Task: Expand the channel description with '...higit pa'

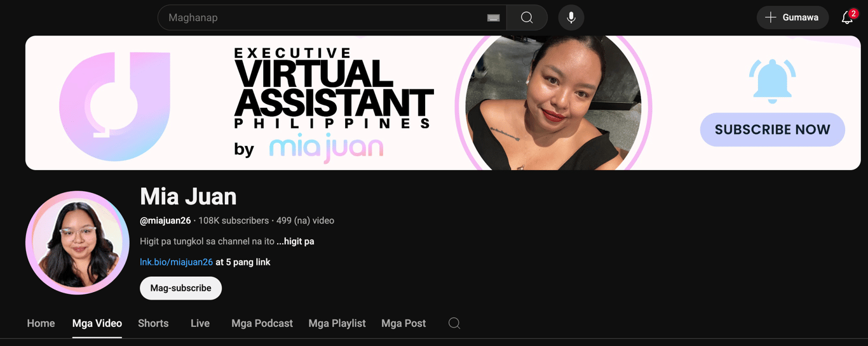Action: 295,241
